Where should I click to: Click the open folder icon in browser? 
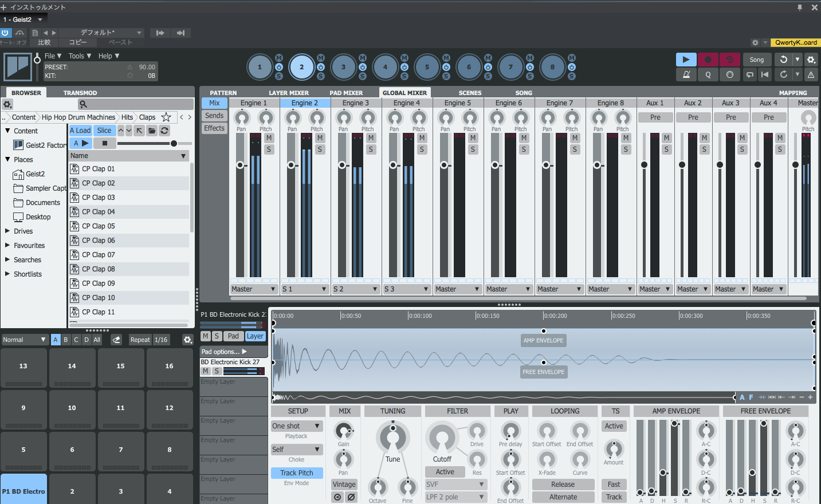[x=152, y=131]
